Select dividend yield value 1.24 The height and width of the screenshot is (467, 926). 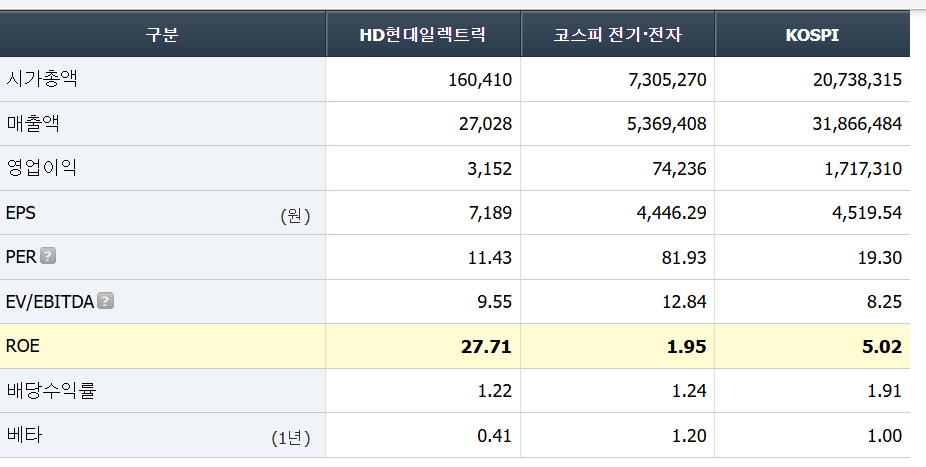tap(689, 391)
